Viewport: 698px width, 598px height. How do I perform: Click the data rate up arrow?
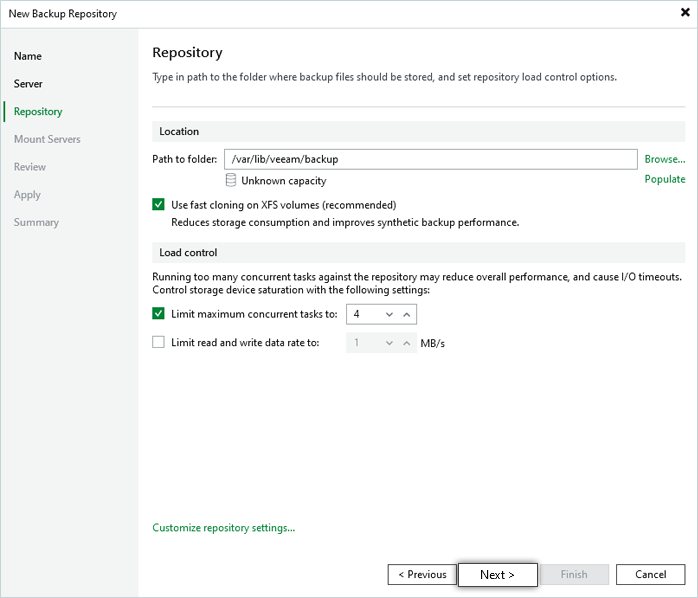click(406, 343)
